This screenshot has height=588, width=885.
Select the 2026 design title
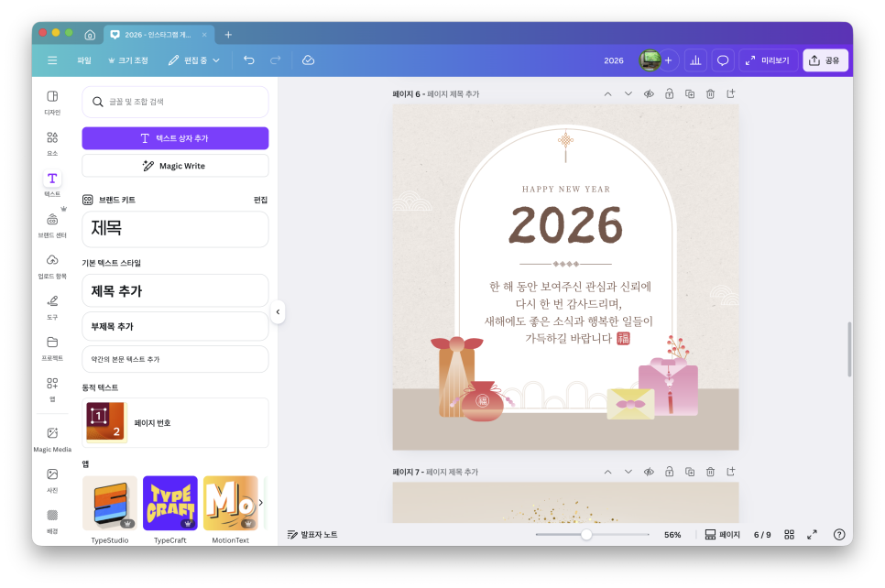pos(614,60)
